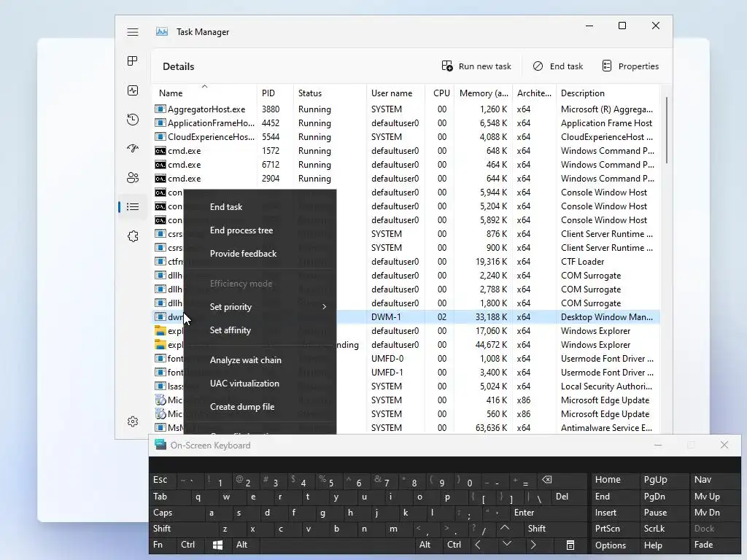Tap the PrtScn key

pos(615,529)
